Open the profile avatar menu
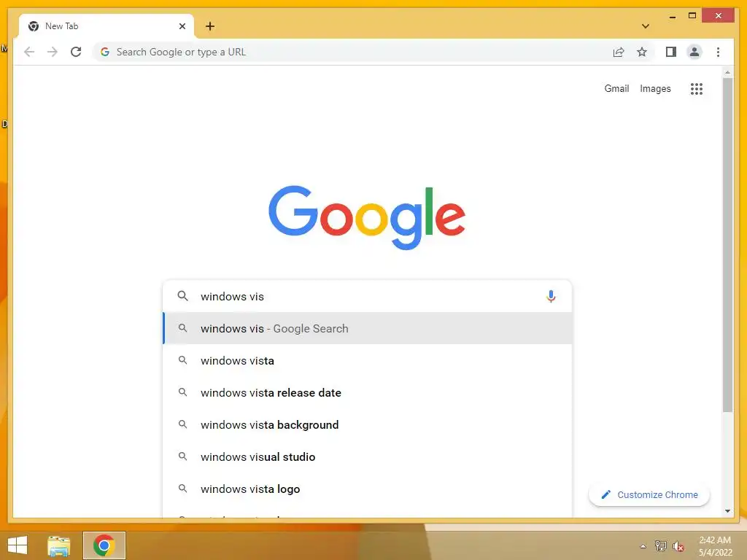Image resolution: width=747 pixels, height=560 pixels. click(x=694, y=52)
